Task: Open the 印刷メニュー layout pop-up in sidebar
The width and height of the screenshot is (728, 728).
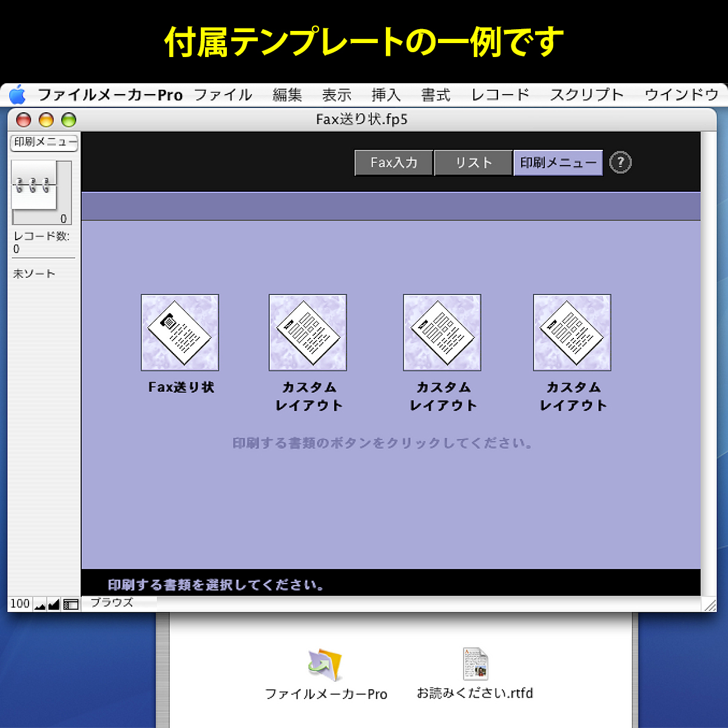Action: tap(44, 143)
